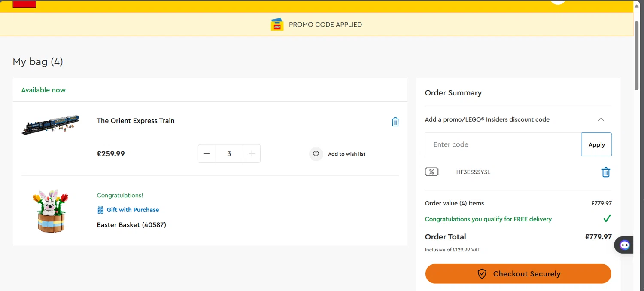The image size is (644, 291).
Task: Click the percent coupon tag icon
Action: click(x=431, y=172)
